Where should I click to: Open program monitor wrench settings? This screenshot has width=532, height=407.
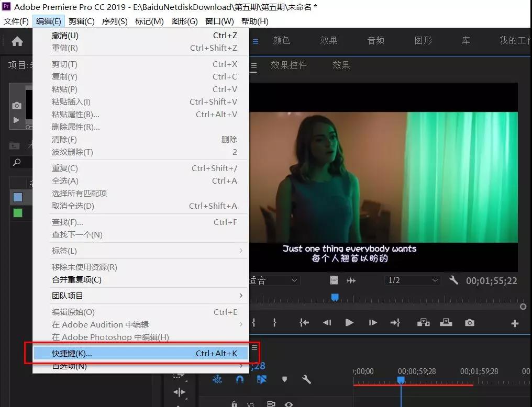tap(453, 280)
